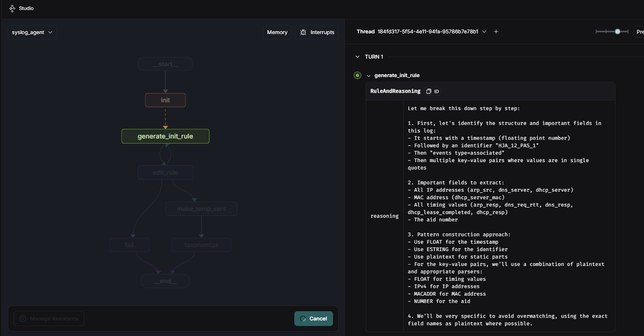Screen dimensions: 644x336
Task: Click the thread ID 184fd317 text
Action: pyautogui.click(x=428, y=31)
